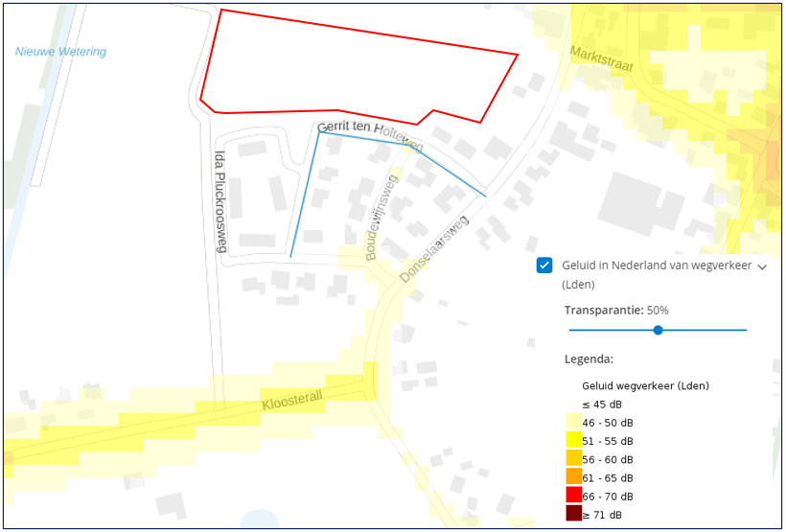Click the Ida Pluckroosweg street label
786x532 pixels.
point(221,201)
